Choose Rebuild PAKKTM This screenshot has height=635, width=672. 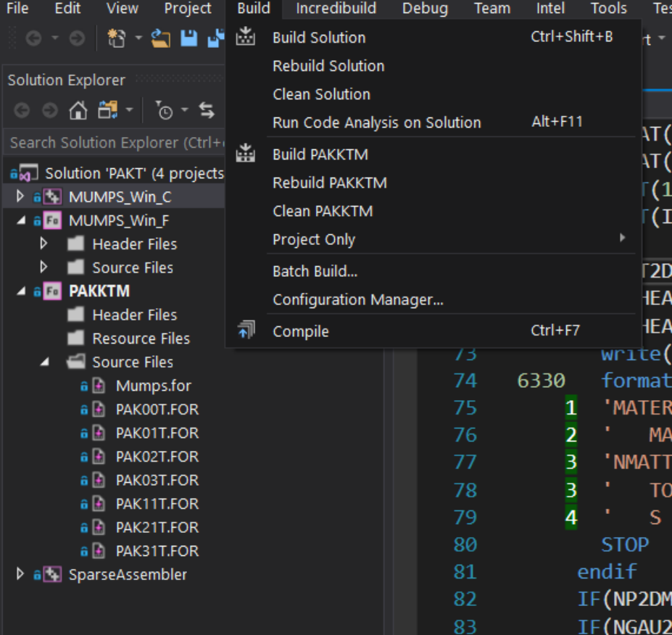433,183
